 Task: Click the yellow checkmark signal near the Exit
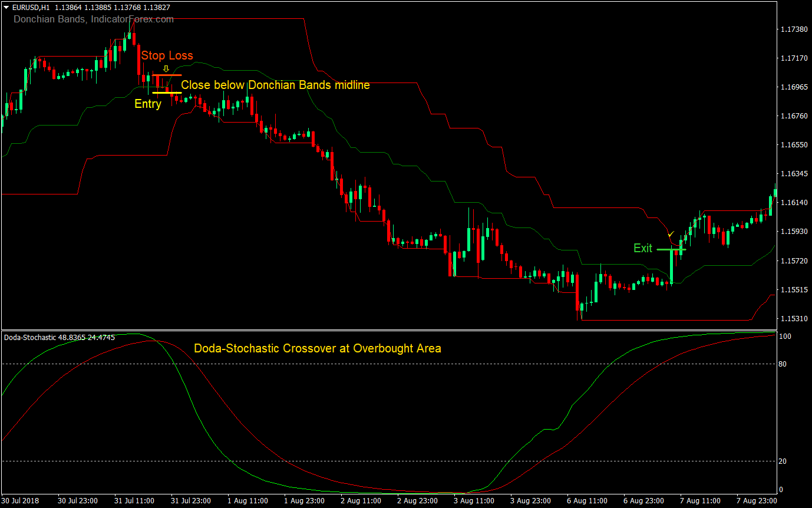671,235
